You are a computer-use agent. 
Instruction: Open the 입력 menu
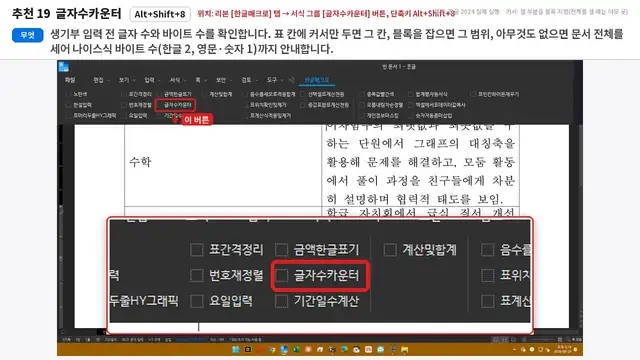(149, 80)
